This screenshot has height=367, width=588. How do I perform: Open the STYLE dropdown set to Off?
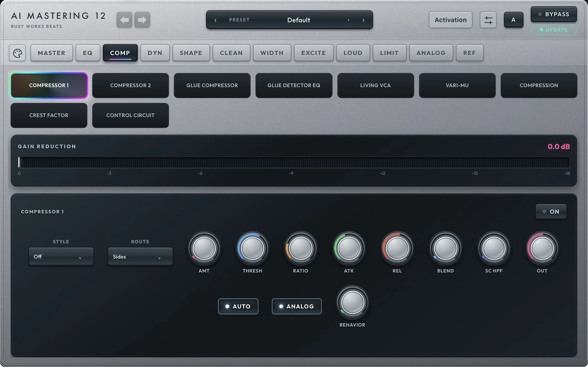coord(61,257)
